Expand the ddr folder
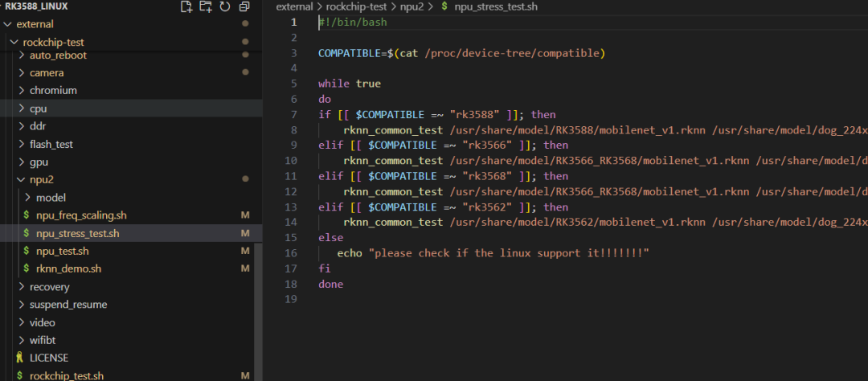 point(22,126)
